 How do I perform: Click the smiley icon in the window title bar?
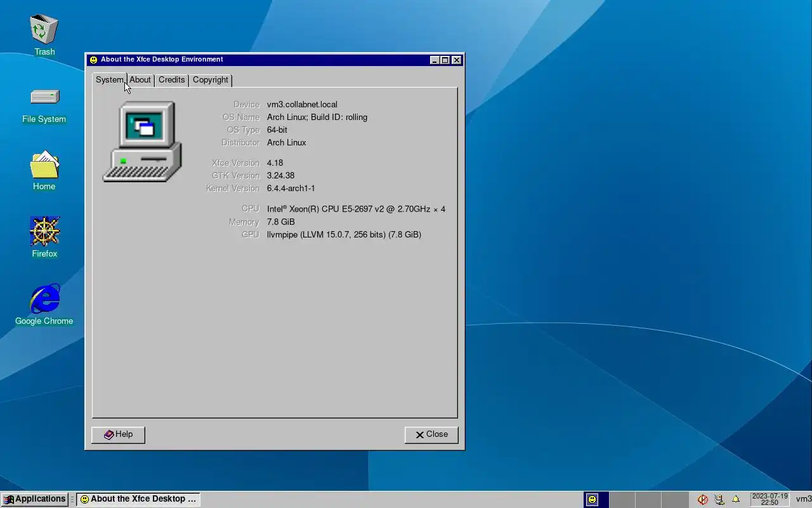tap(93, 60)
